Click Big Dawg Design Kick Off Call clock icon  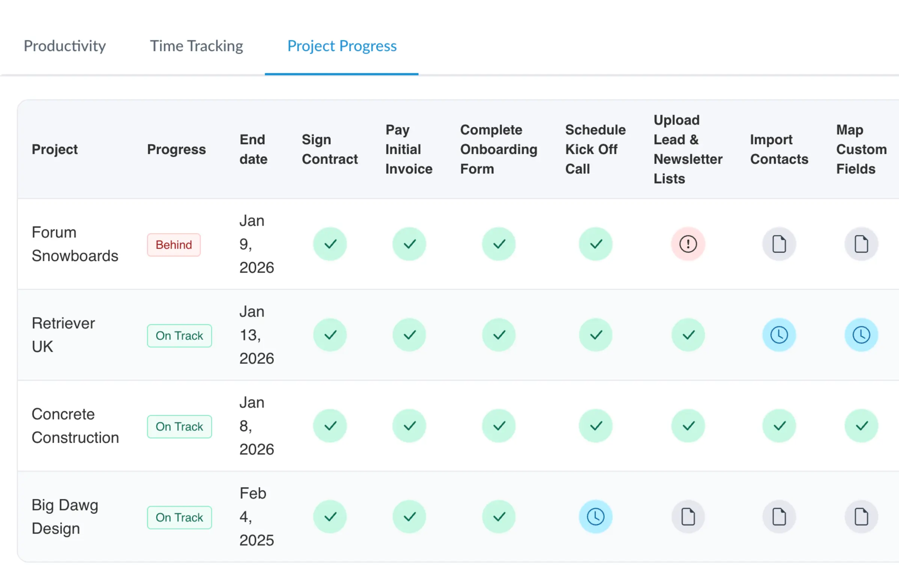coord(595,517)
